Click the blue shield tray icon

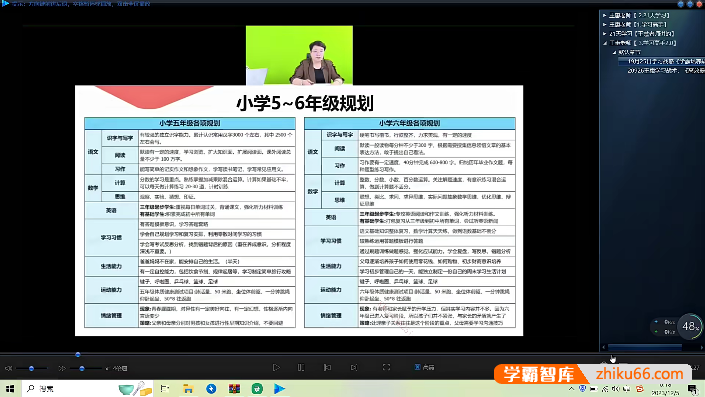pyautogui.click(x=583, y=388)
